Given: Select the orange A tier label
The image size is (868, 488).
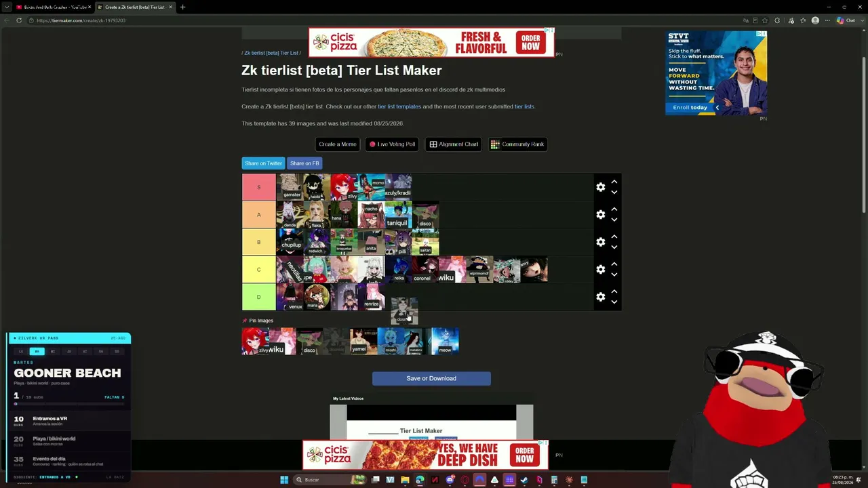Looking at the screenshot, I should pyautogui.click(x=258, y=215).
